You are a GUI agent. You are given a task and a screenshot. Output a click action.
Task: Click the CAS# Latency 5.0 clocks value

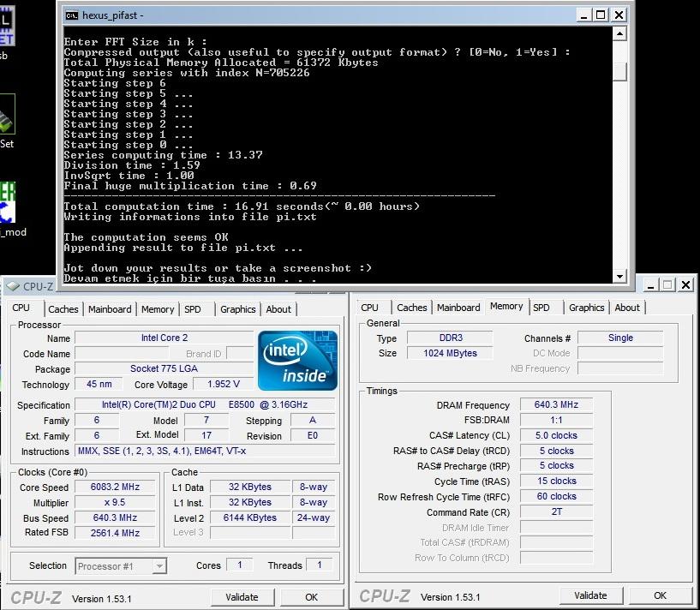[556, 435]
